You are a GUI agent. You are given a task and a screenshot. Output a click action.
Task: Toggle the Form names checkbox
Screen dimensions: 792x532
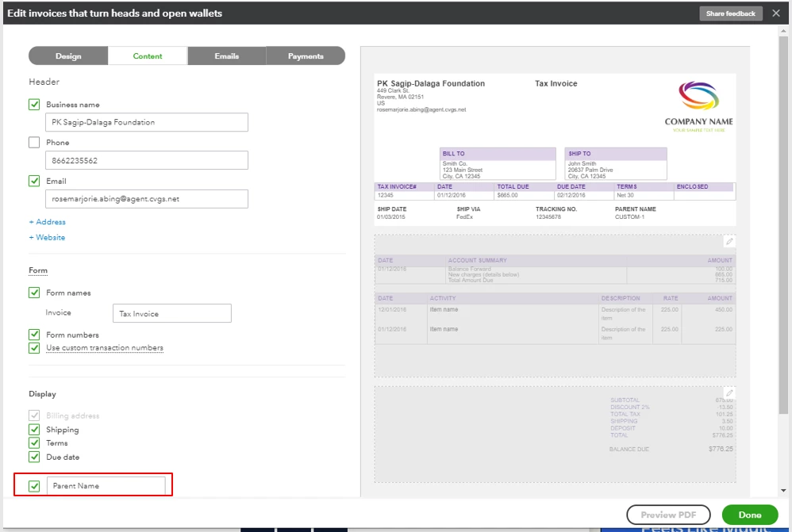tap(34, 293)
